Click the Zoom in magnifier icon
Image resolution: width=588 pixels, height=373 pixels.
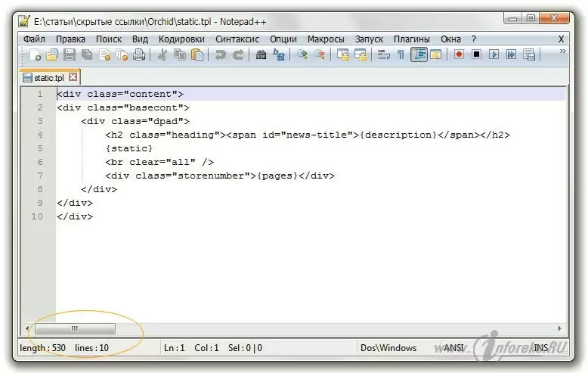tap(302, 54)
